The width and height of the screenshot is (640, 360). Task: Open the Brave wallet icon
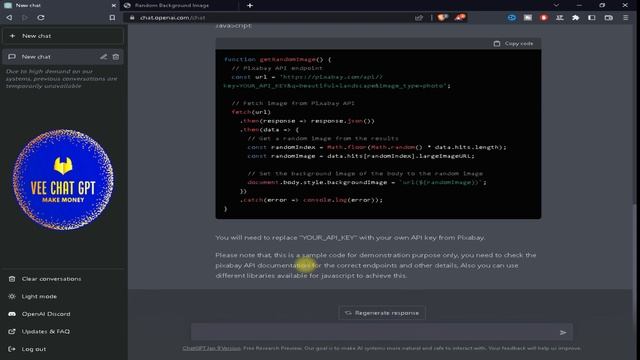[609, 18]
